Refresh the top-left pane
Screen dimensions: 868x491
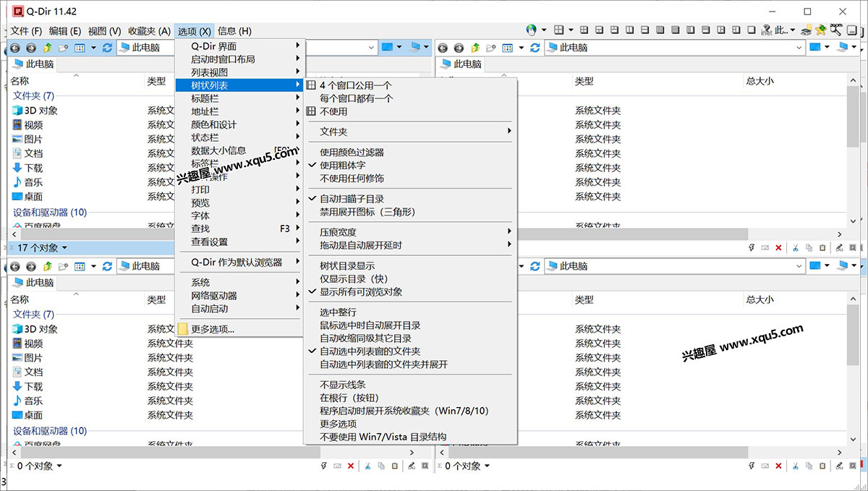107,48
